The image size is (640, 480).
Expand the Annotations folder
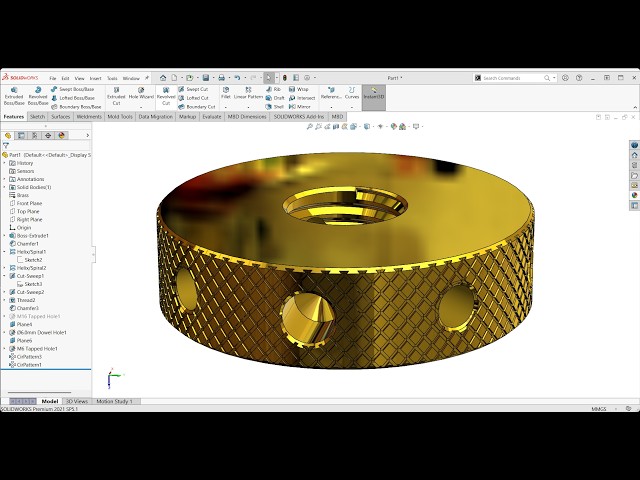click(4, 179)
